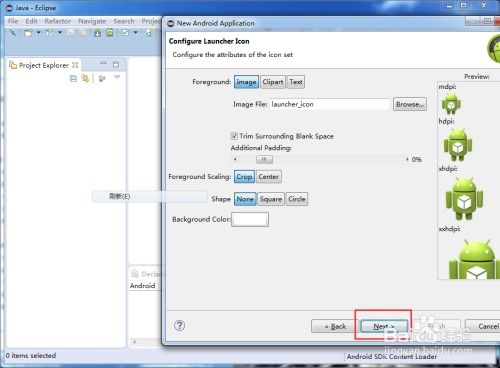Open the Background Color swatch
The width and height of the screenshot is (500, 368).
pyautogui.click(x=250, y=219)
